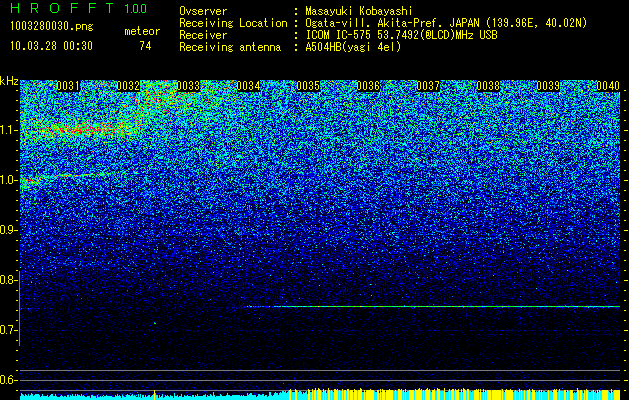Image resolution: width=629 pixels, height=400 pixels.
Task: Click the 0.8 kHz axis label
Action: click(8, 280)
